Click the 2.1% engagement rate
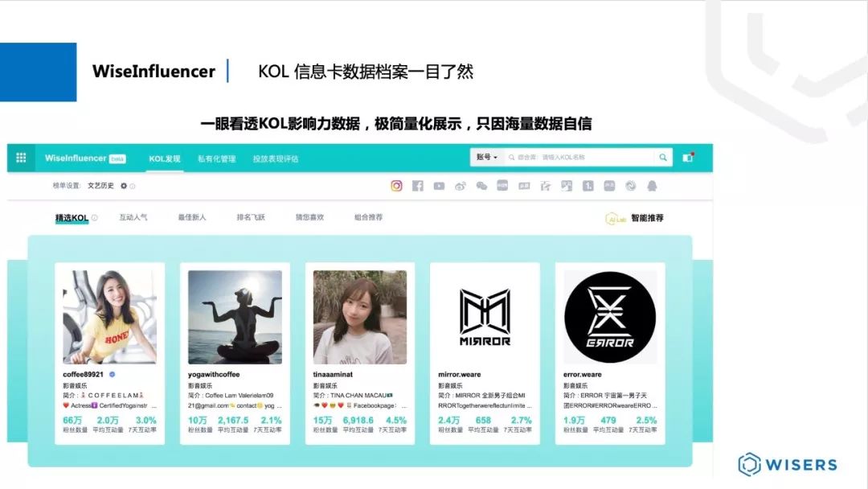Viewport: 868px width, 489px height. coord(272,421)
